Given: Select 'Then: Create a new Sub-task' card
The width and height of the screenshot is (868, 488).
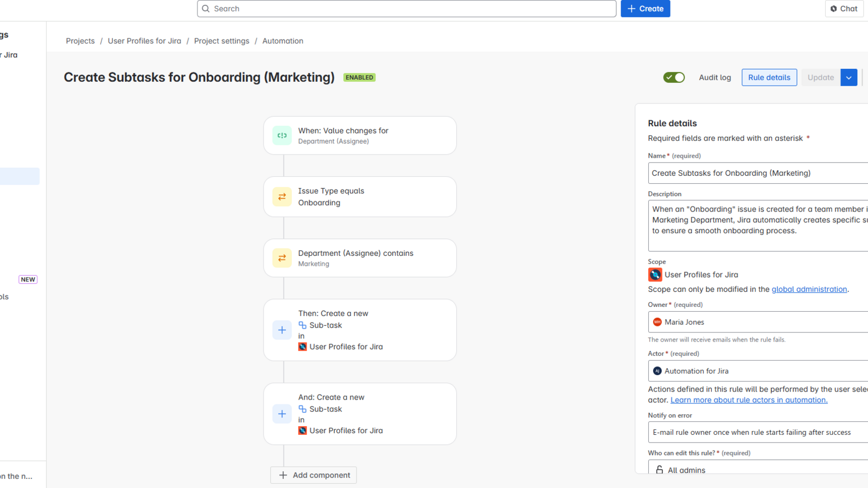Looking at the screenshot, I should (360, 330).
